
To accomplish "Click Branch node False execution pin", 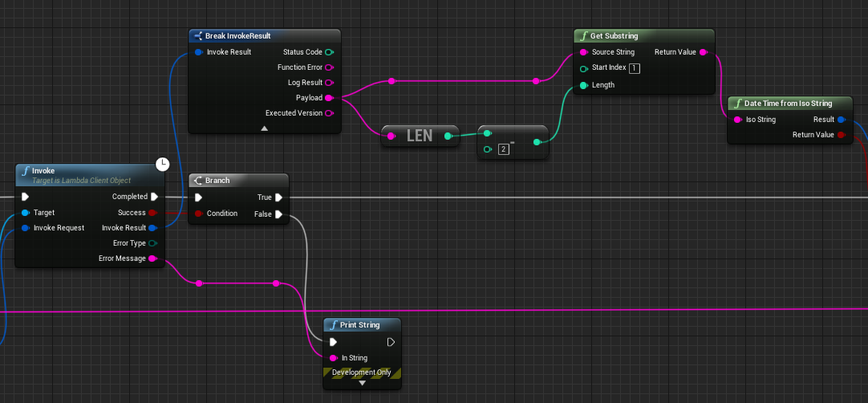I will (x=278, y=214).
